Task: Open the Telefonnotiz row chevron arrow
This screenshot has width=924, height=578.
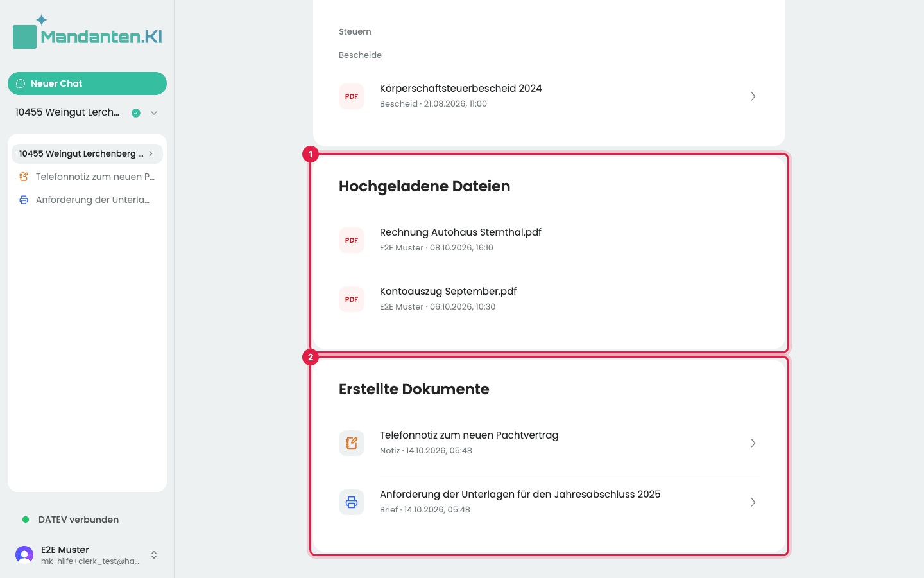Action: (x=753, y=443)
